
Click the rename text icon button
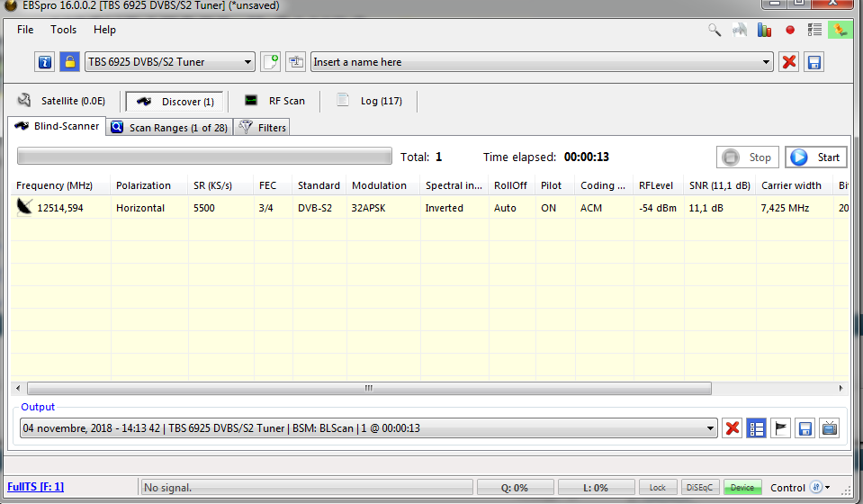[295, 61]
